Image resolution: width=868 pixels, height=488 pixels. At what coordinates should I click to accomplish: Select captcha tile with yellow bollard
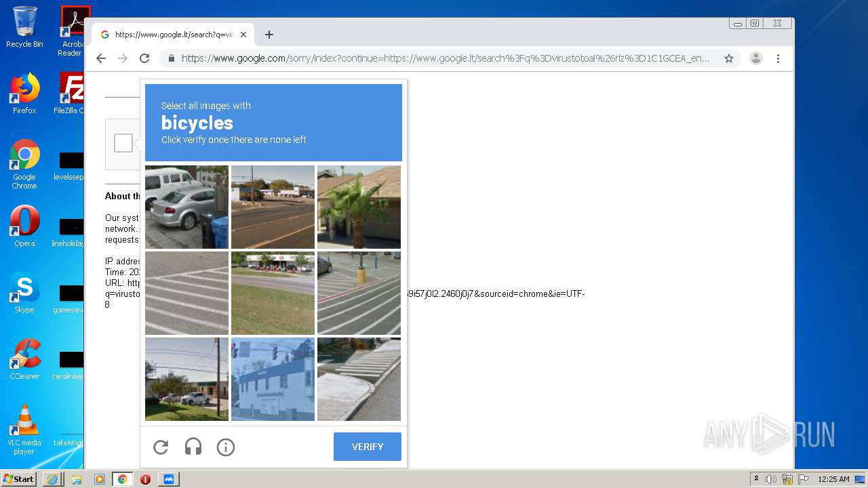point(359,293)
